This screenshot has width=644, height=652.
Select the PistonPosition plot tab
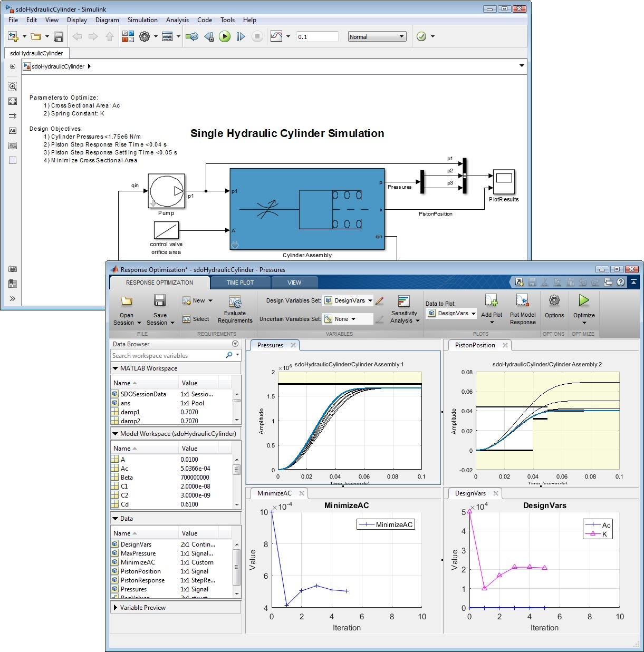click(x=475, y=345)
